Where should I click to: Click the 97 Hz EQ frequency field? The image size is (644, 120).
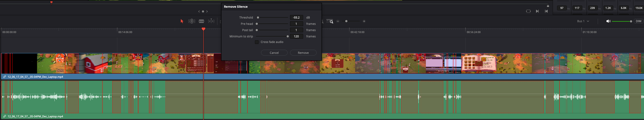(562, 8)
